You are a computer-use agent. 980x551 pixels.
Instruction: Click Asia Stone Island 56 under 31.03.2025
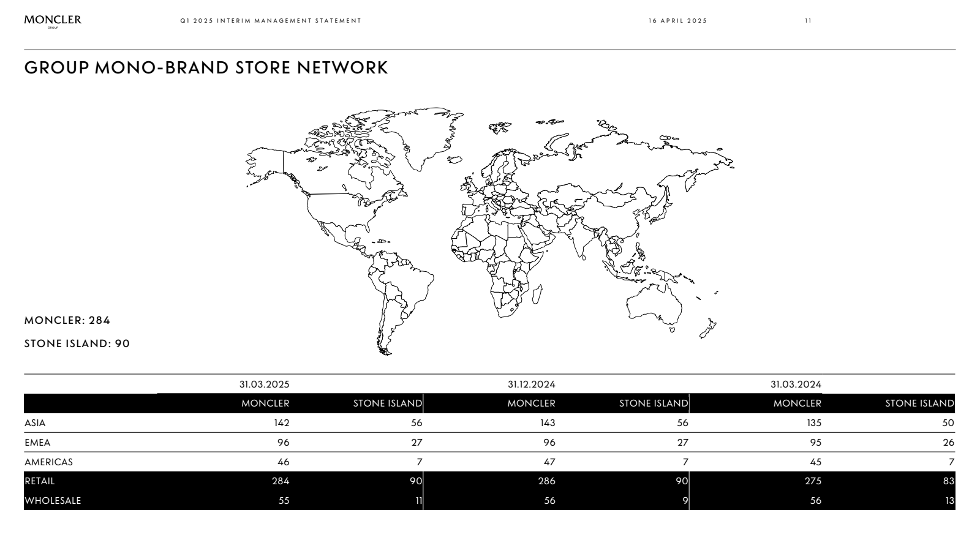tap(417, 423)
